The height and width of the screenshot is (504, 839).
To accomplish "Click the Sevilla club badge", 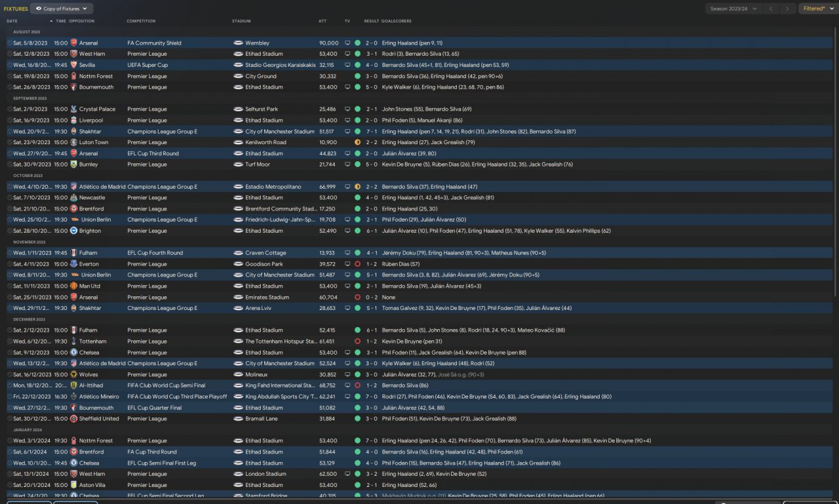I will (73, 66).
